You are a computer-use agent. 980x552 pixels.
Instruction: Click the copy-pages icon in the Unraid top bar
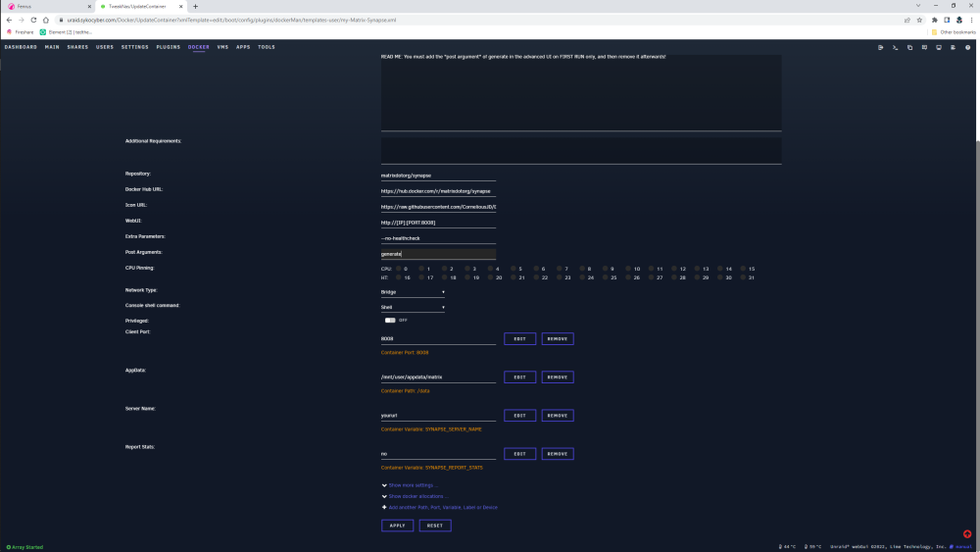(x=910, y=47)
